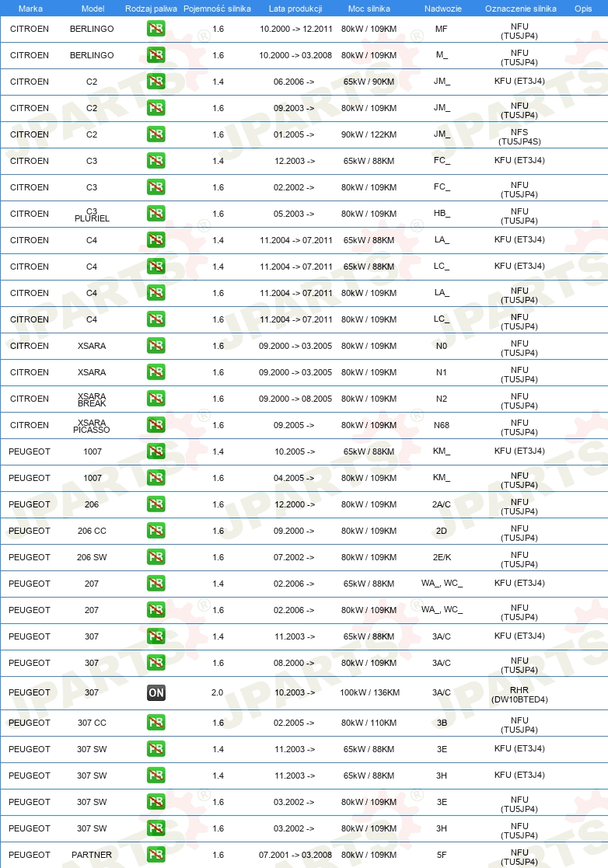Select the 'XSARA PICASSO' model cell
The width and height of the screenshot is (608, 868).
[x=92, y=427]
